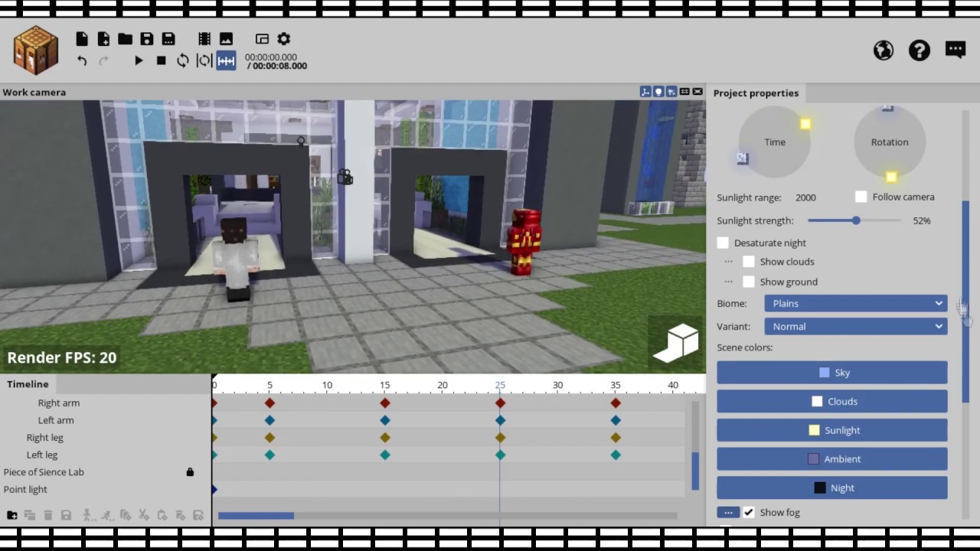Expand Show ground options dots

point(728,282)
